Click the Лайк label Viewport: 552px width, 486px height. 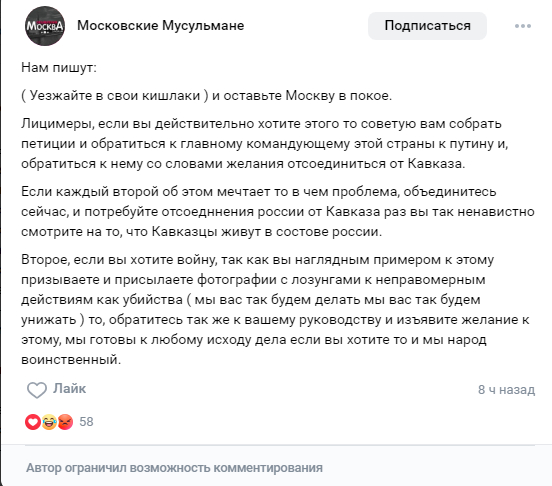70,389
